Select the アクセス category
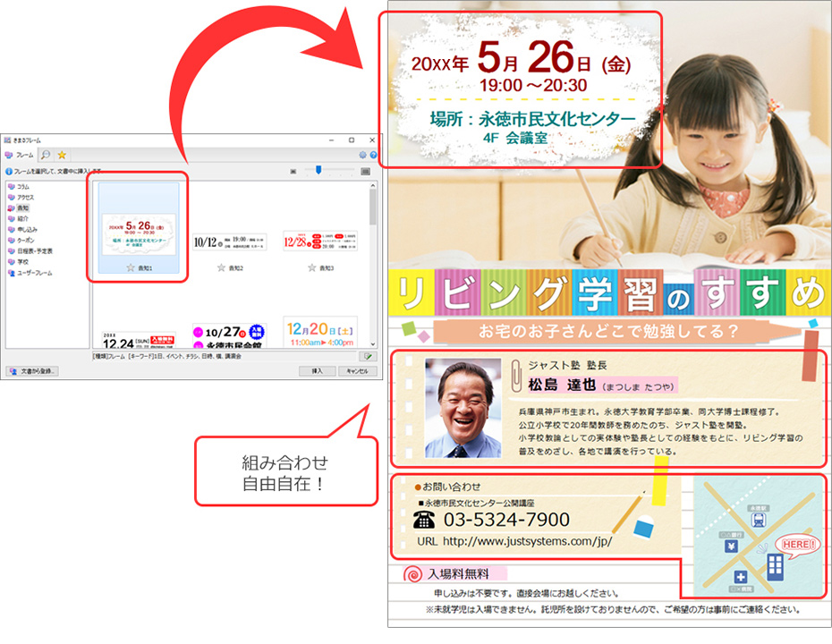Screen dimensions: 832x644 click(x=25, y=197)
